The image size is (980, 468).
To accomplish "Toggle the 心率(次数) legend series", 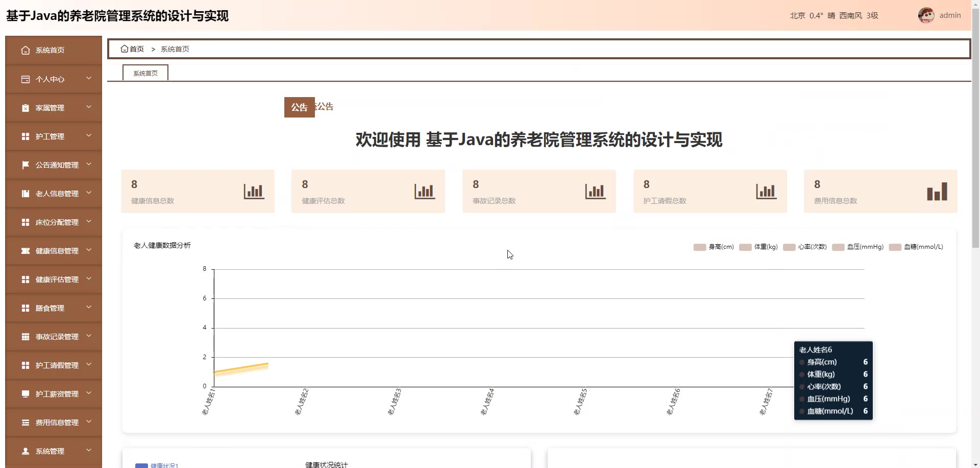I will point(804,247).
